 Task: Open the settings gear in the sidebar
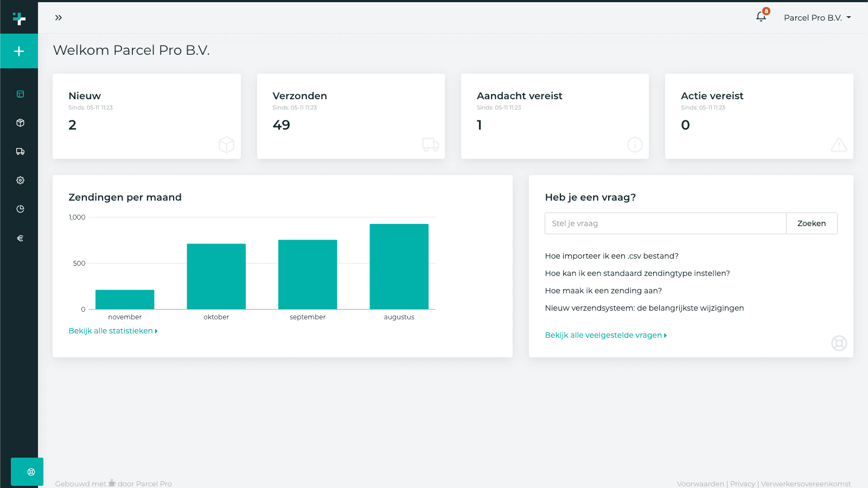(20, 180)
